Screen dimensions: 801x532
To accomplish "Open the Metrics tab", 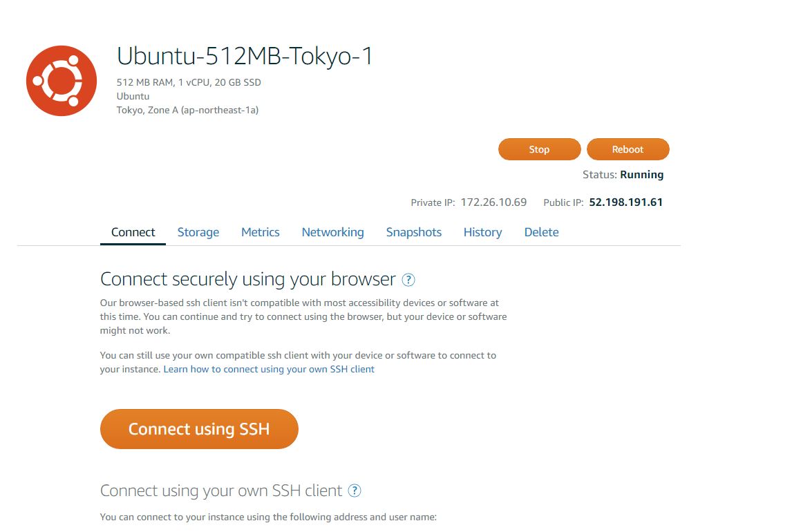I will click(x=261, y=232).
